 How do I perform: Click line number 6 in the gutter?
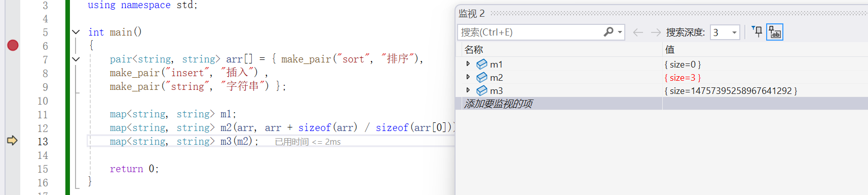point(45,46)
